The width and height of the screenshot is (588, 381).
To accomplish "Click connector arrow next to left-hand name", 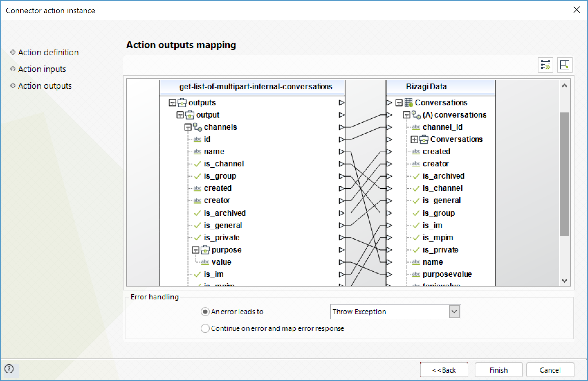I will pos(342,152).
